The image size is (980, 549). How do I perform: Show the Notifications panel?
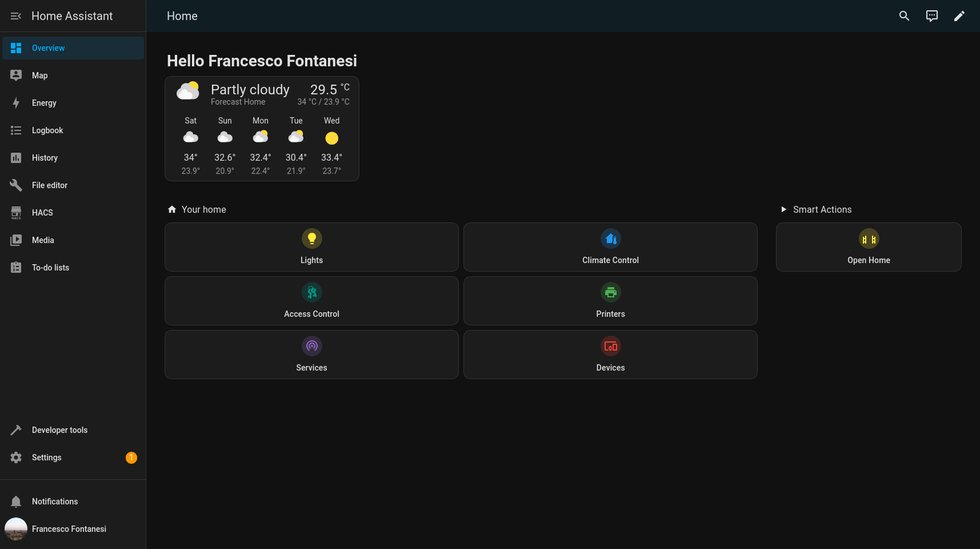[x=55, y=502]
